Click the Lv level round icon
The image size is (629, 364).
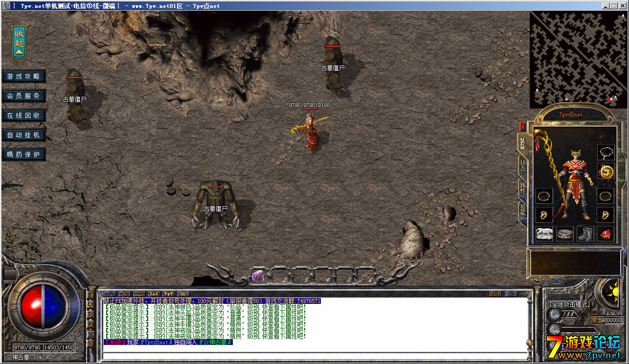pyautogui.click(x=554, y=315)
